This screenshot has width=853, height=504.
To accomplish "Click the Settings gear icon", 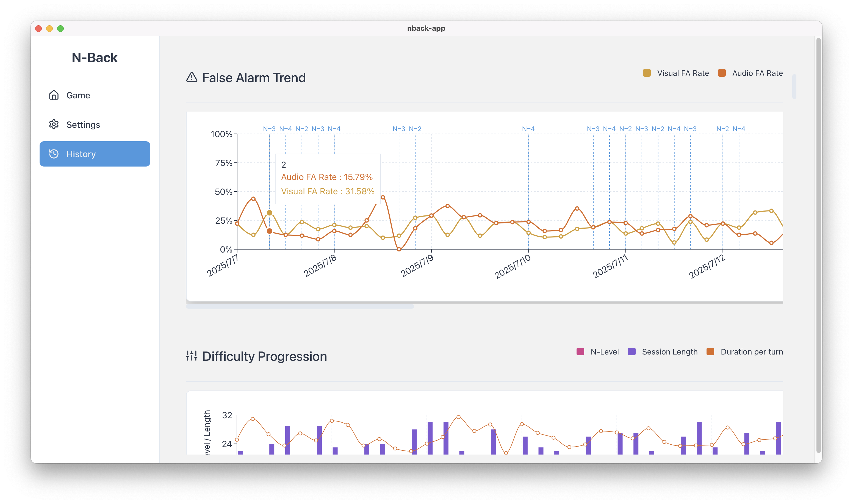I will pos(54,124).
